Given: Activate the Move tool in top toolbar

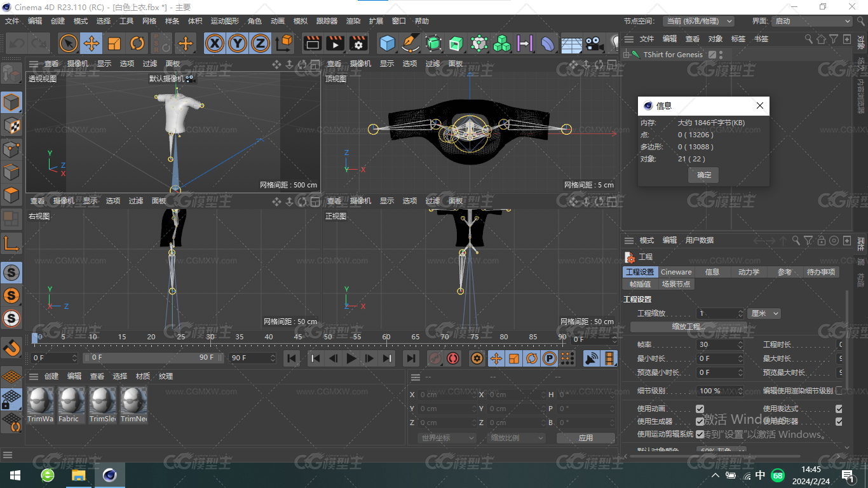Looking at the screenshot, I should point(92,43).
